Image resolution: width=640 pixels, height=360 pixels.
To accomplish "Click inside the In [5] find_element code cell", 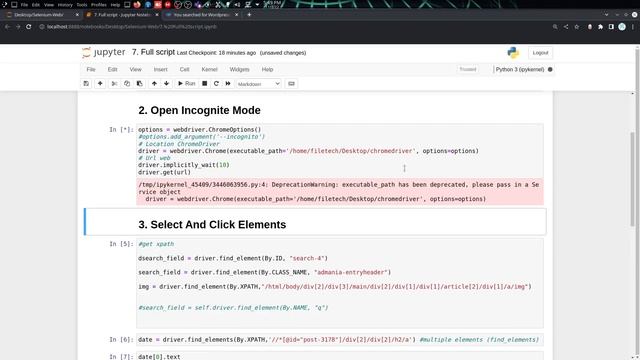I will coord(340,283).
